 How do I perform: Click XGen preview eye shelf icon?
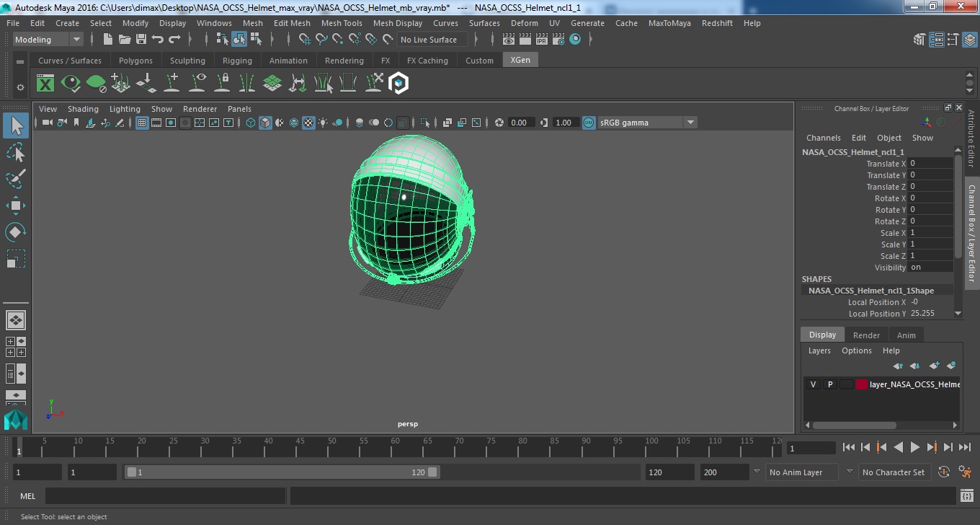[71, 84]
